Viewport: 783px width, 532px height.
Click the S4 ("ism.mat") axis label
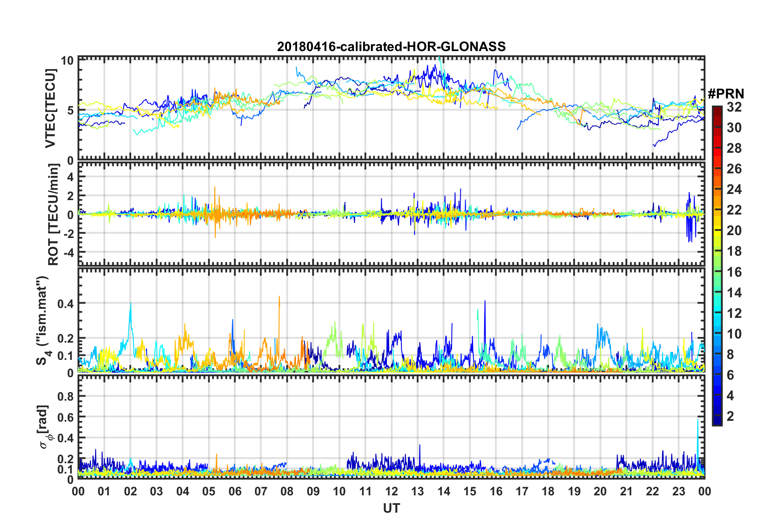pyautogui.click(x=42, y=320)
